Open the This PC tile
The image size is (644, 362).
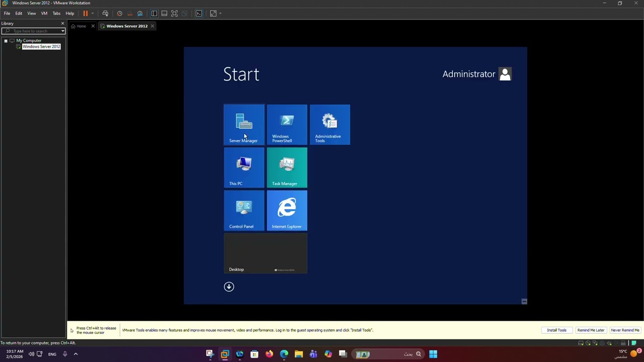click(x=244, y=167)
